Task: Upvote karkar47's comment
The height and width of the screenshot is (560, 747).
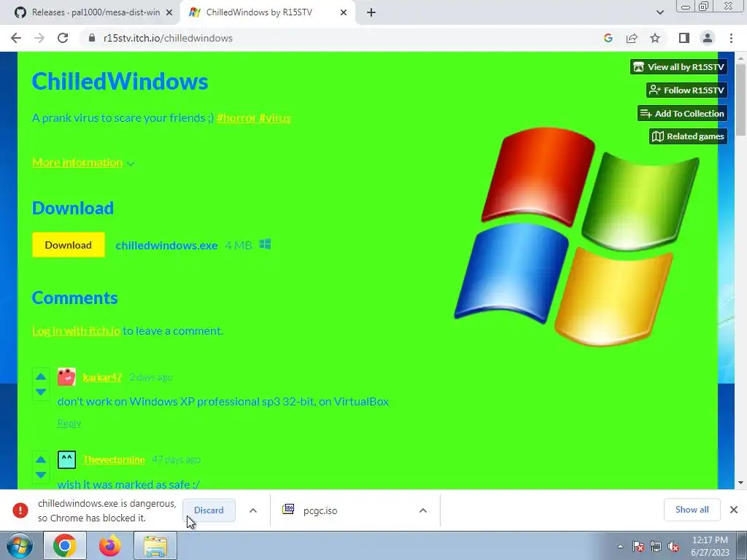Action: tap(41, 377)
